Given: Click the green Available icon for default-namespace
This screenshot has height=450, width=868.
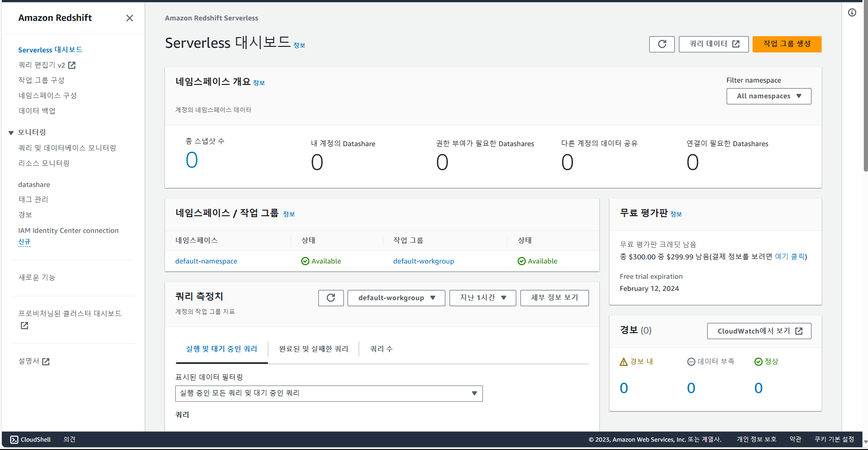Looking at the screenshot, I should 305,261.
